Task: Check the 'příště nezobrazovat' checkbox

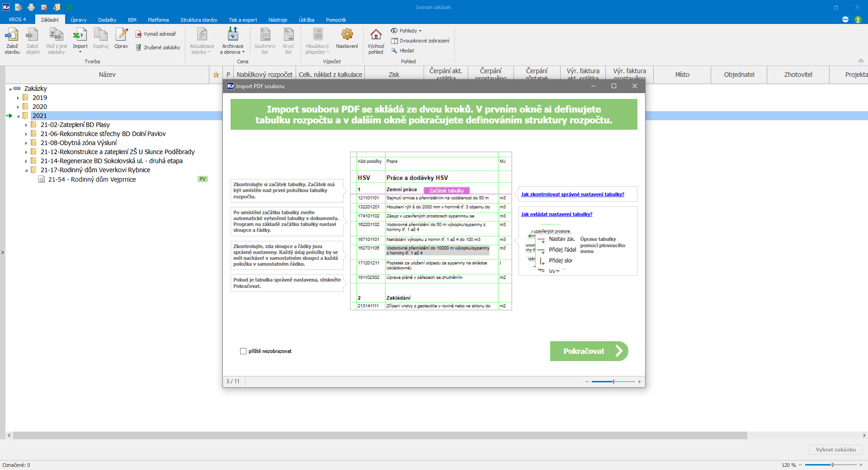Action: tap(243, 351)
